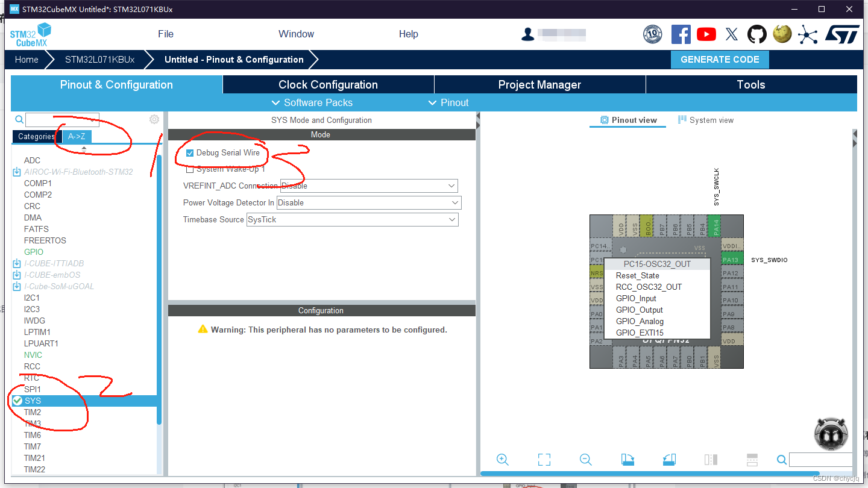
Task: Click the wiki globe icon in header
Action: [x=782, y=34]
